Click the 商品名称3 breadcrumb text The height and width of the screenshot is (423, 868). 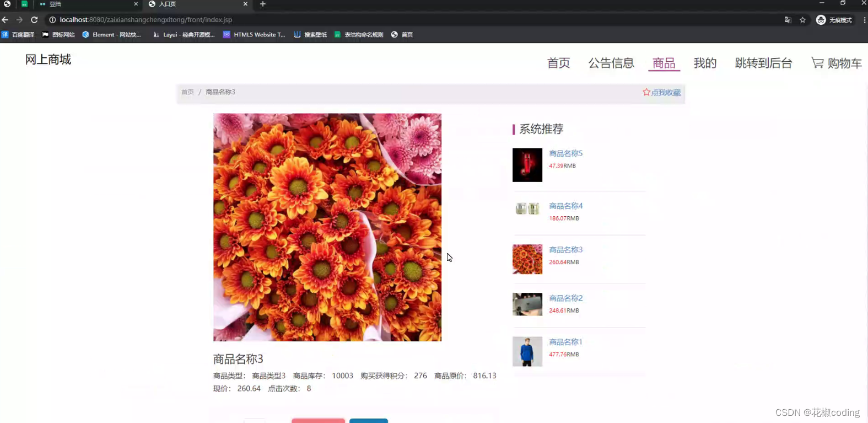tap(220, 92)
